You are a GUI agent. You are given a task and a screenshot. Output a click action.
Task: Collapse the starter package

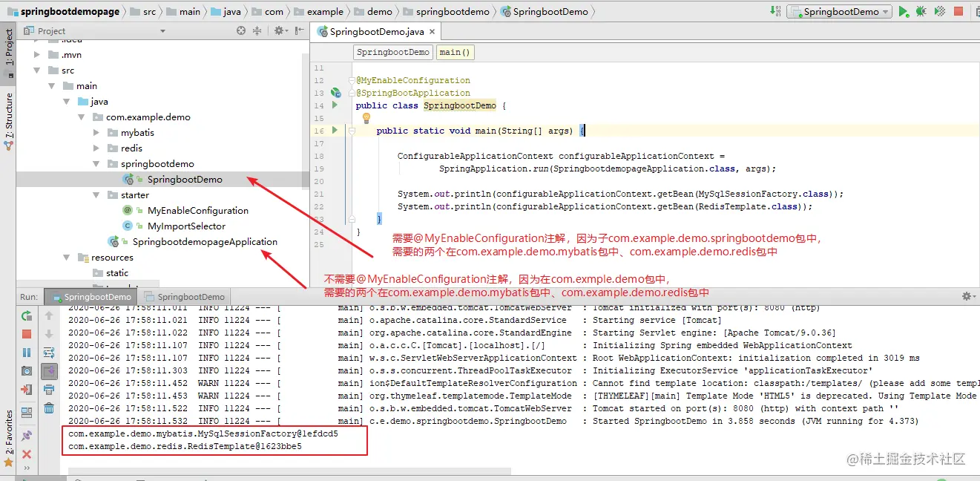96,195
